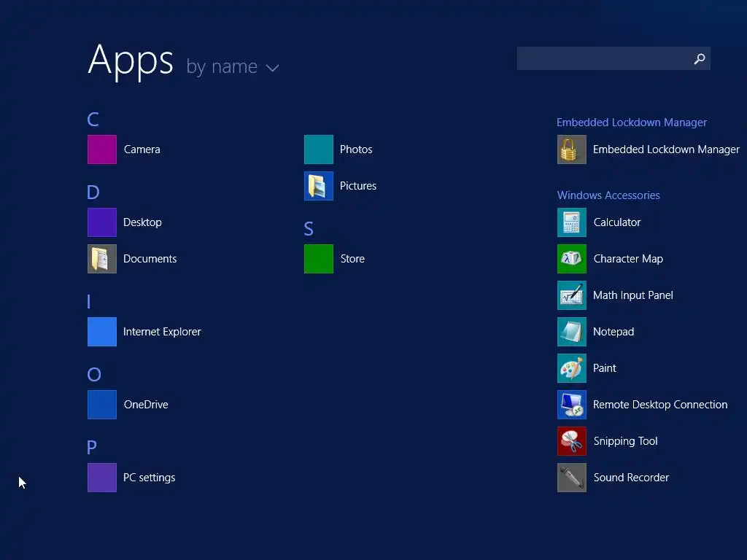Launch the Internet Explorer tile
747x560 pixels.
coord(102,332)
